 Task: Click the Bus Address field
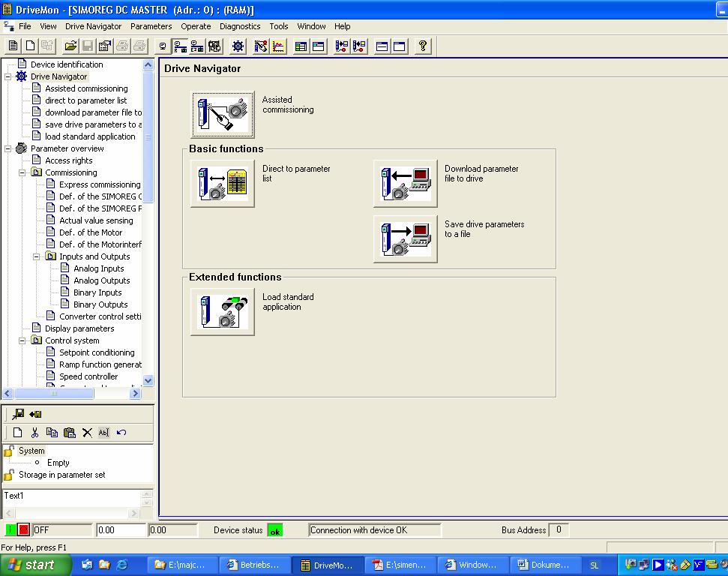click(559, 529)
